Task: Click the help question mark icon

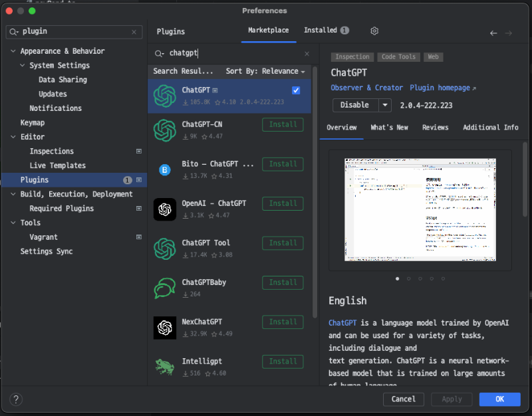Action: pyautogui.click(x=16, y=399)
